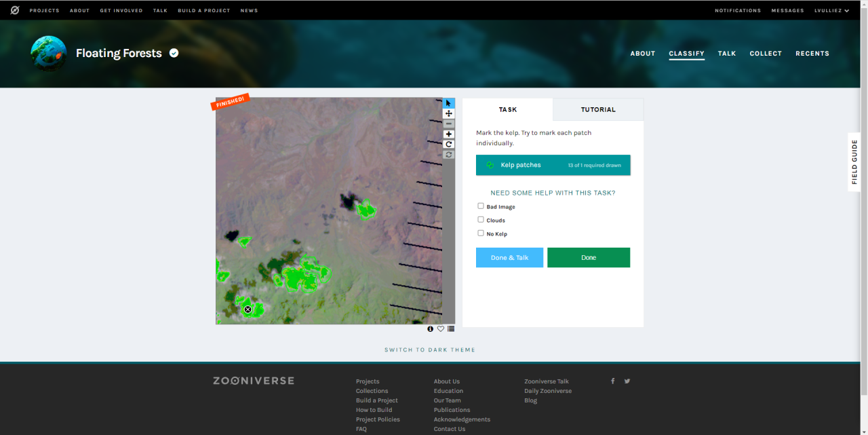Open Build a Project in top bar
The image size is (868, 435).
(x=203, y=11)
